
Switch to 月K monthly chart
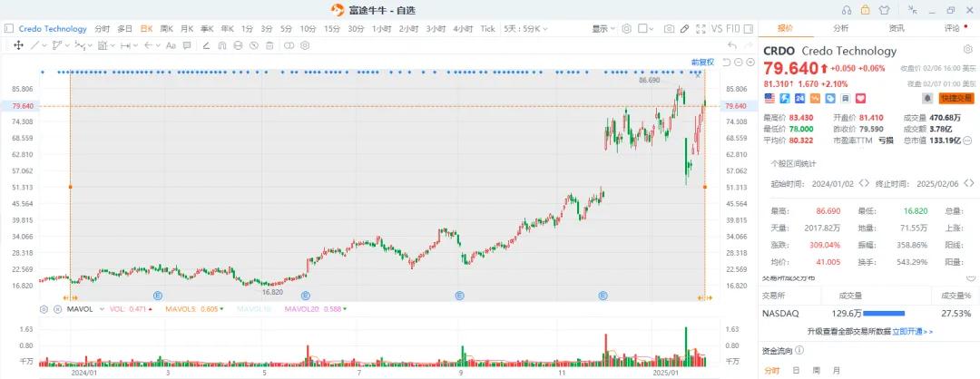187,29
